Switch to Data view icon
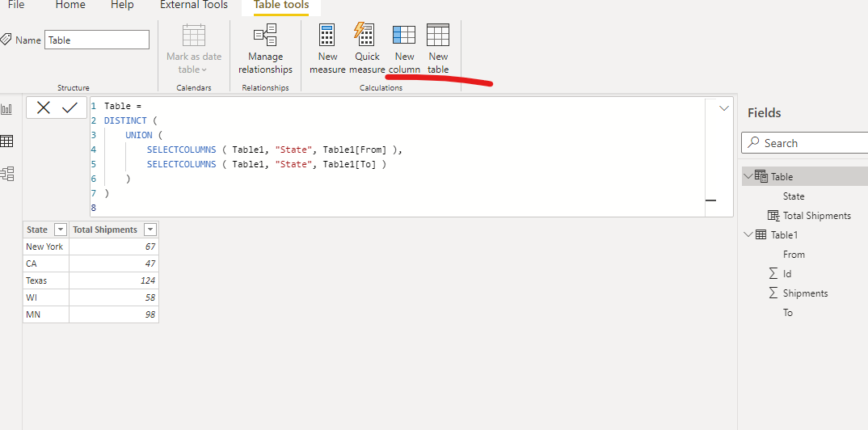Screen dimensions: 868x430 (6, 141)
